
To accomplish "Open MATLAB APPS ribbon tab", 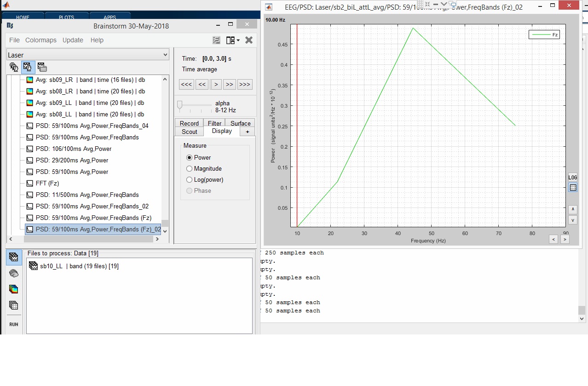I will (110, 17).
